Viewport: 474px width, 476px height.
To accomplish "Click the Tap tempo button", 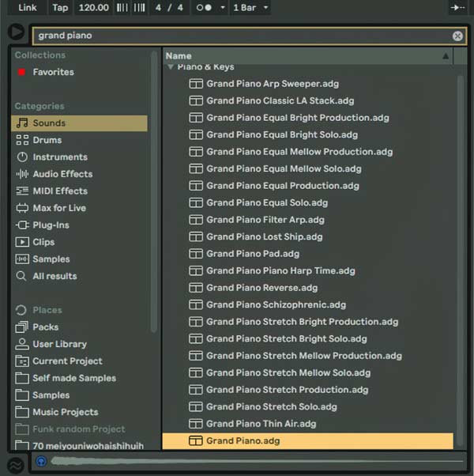I will coord(60,7).
